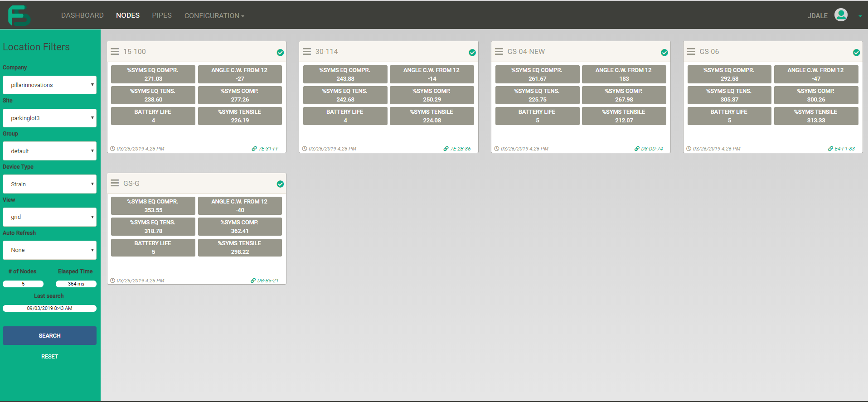Image resolution: width=868 pixels, height=402 pixels.
Task: Click the green status checkmark on GS-G
Action: pyautogui.click(x=280, y=184)
